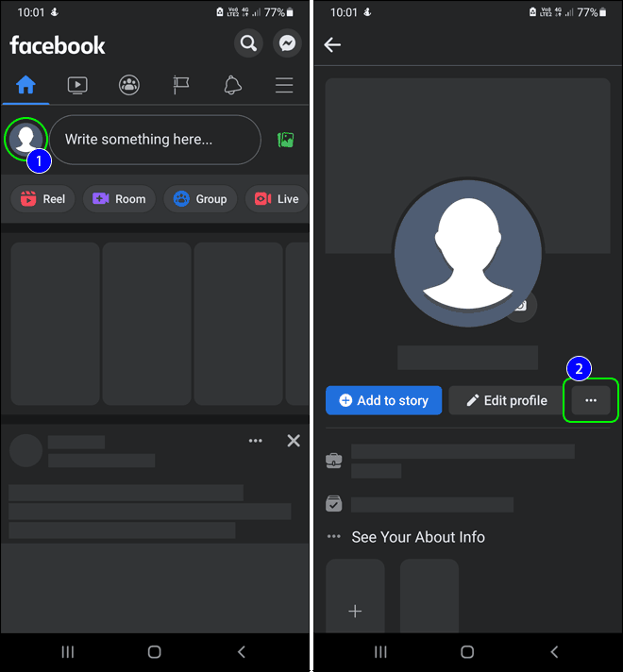Open the Pages flag tab
This screenshot has height=672, width=623.
(181, 85)
